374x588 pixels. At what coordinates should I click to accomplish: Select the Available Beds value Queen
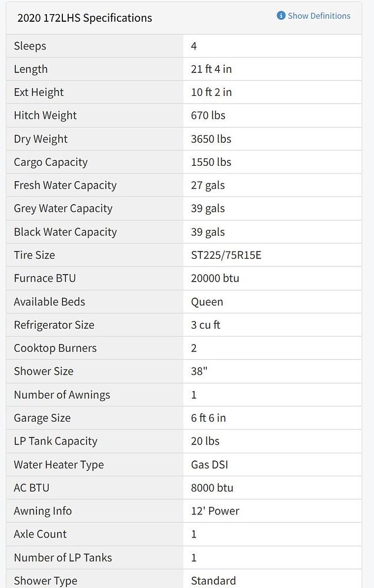point(207,302)
